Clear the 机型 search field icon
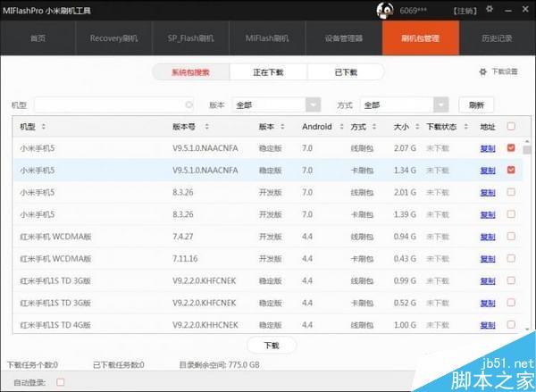 188,105
